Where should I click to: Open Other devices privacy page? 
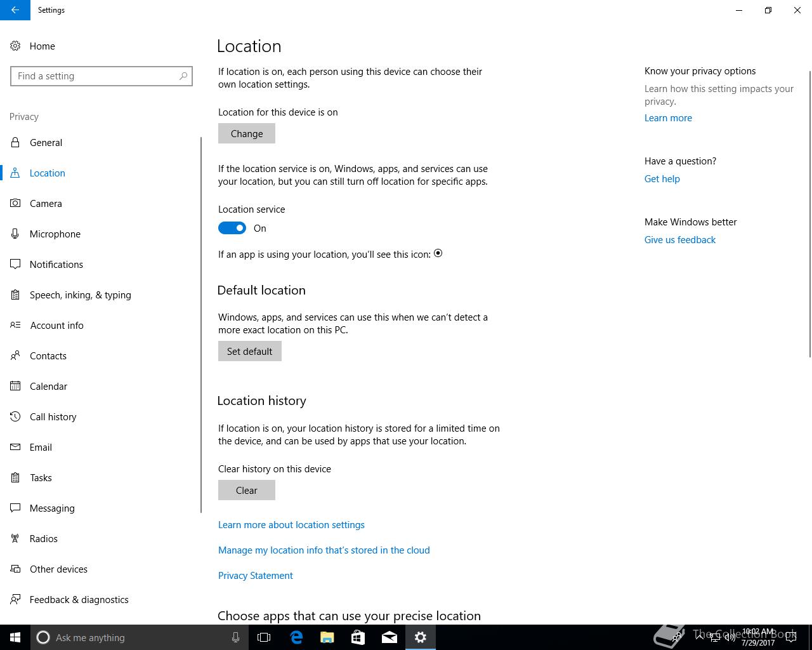coord(101,569)
